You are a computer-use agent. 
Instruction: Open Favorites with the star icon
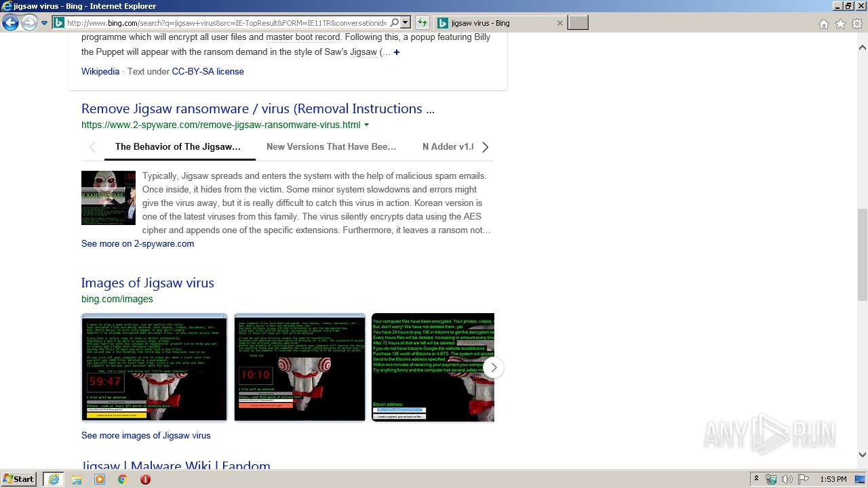point(840,24)
